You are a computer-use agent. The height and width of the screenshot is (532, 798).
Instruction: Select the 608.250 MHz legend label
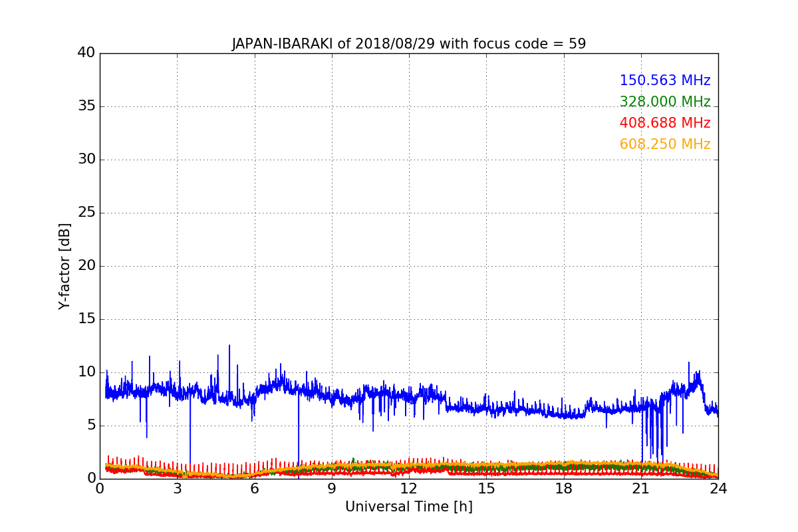(665, 144)
